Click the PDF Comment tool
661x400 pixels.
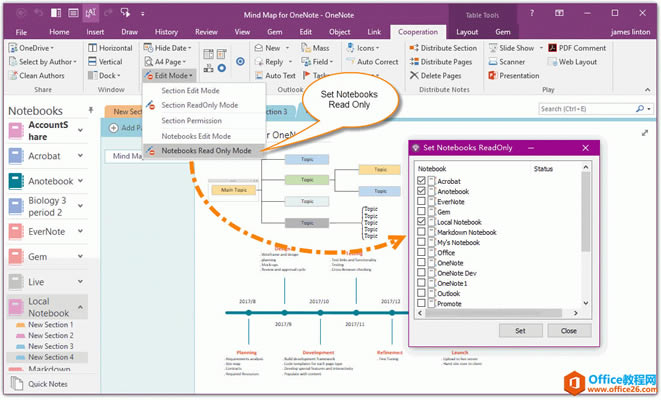point(577,48)
